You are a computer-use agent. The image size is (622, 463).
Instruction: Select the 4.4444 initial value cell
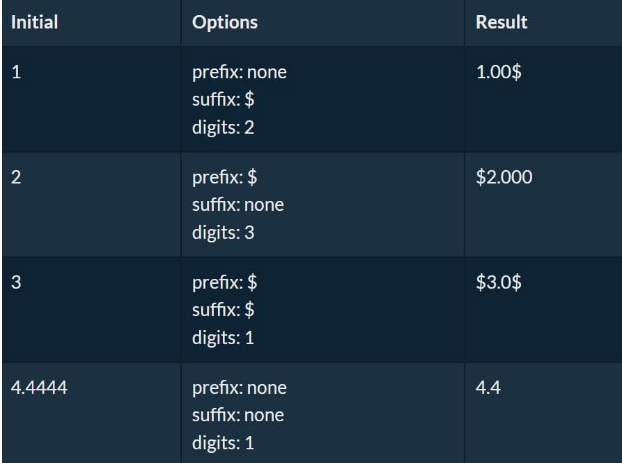91,413
